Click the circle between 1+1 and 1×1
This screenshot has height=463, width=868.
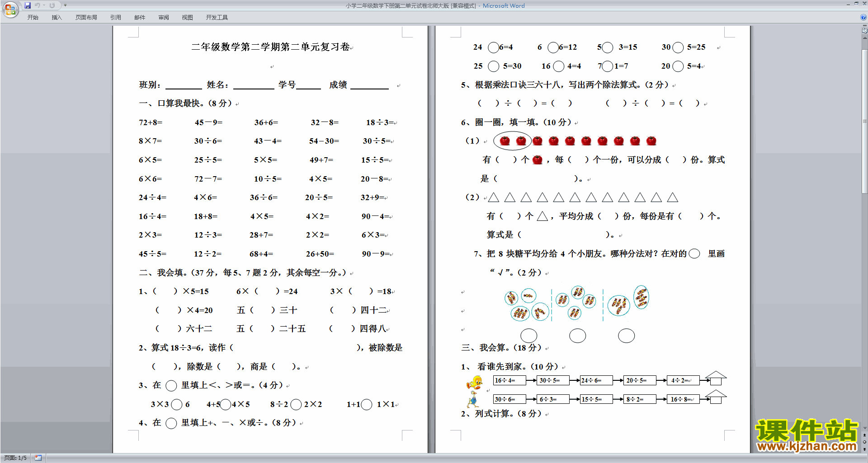coord(367,405)
